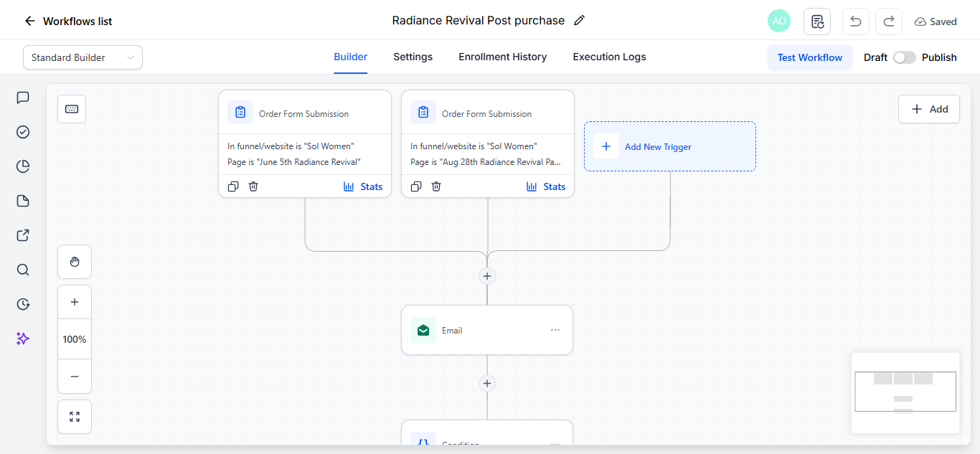Image resolution: width=980 pixels, height=454 pixels.
Task: Open the chat bubble sidebar icon
Action: click(23, 98)
